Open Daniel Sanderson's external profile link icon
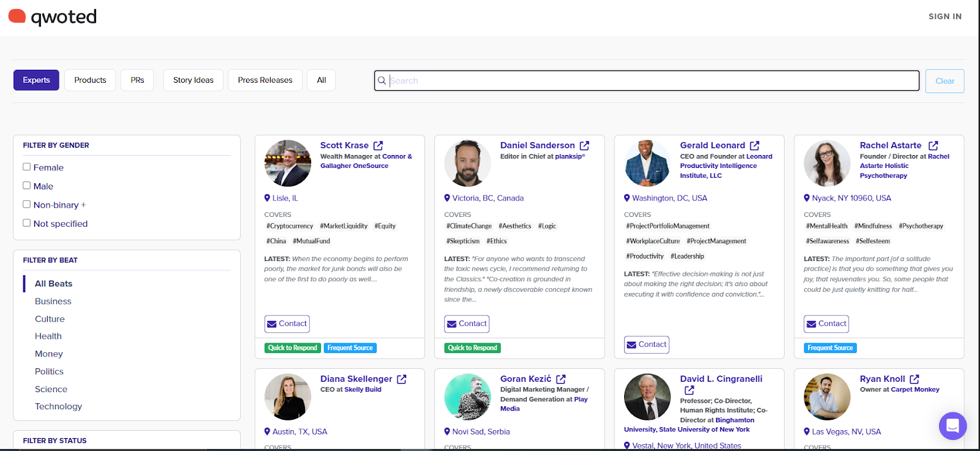This screenshot has width=980, height=451. click(585, 146)
